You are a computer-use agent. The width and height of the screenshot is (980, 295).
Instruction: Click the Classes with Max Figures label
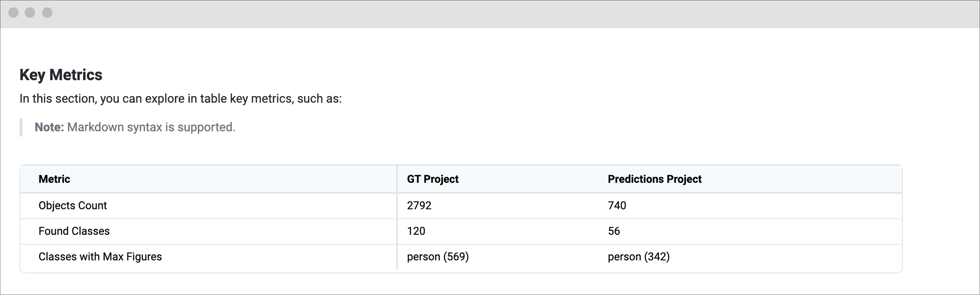100,256
